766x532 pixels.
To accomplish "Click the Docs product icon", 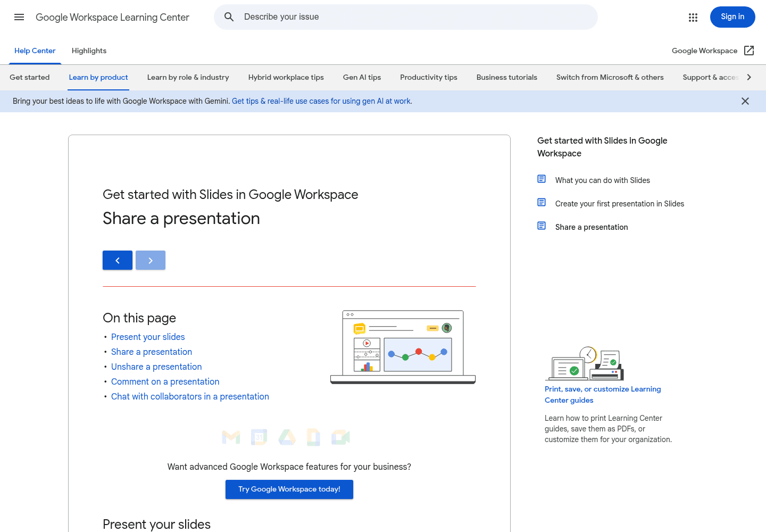I will (x=313, y=437).
